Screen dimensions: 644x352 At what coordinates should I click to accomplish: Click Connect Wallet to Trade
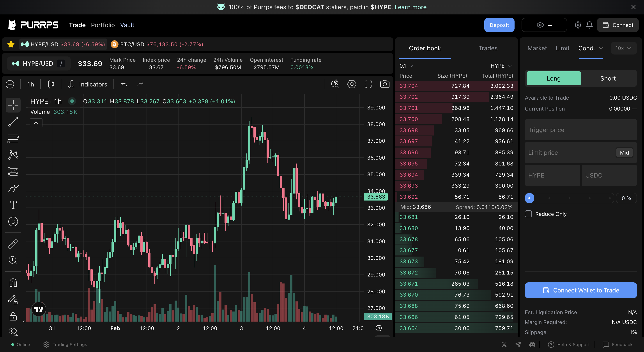pyautogui.click(x=580, y=290)
